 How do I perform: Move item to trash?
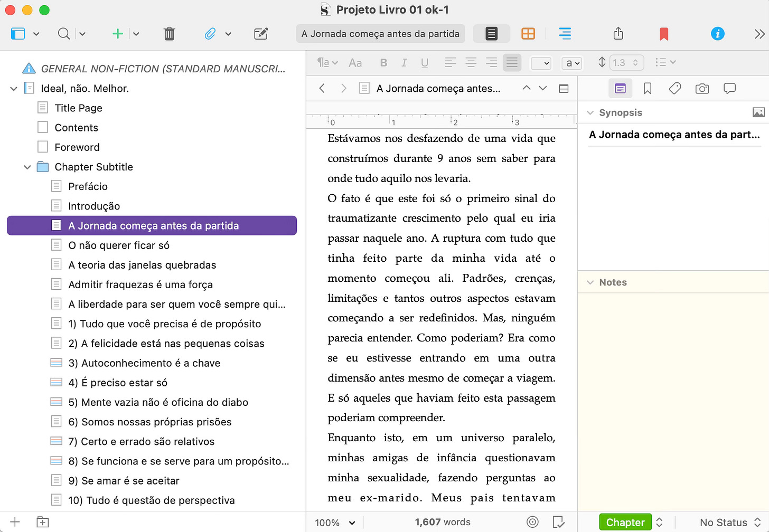[x=169, y=34]
